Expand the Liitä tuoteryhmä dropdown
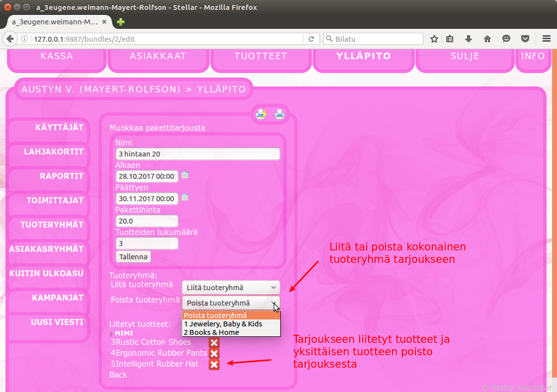The width and height of the screenshot is (557, 392). coord(231,287)
